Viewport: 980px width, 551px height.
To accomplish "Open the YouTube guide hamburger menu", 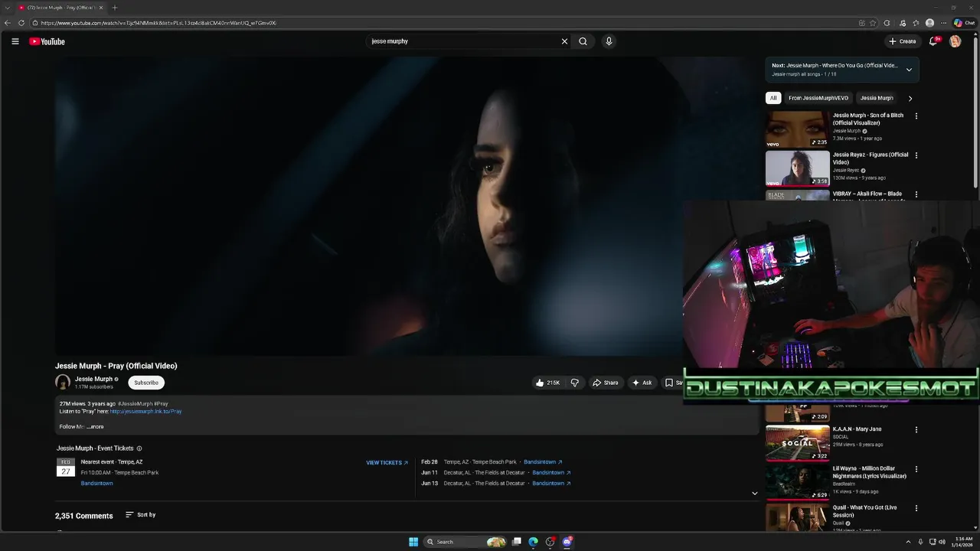I will 15,41.
